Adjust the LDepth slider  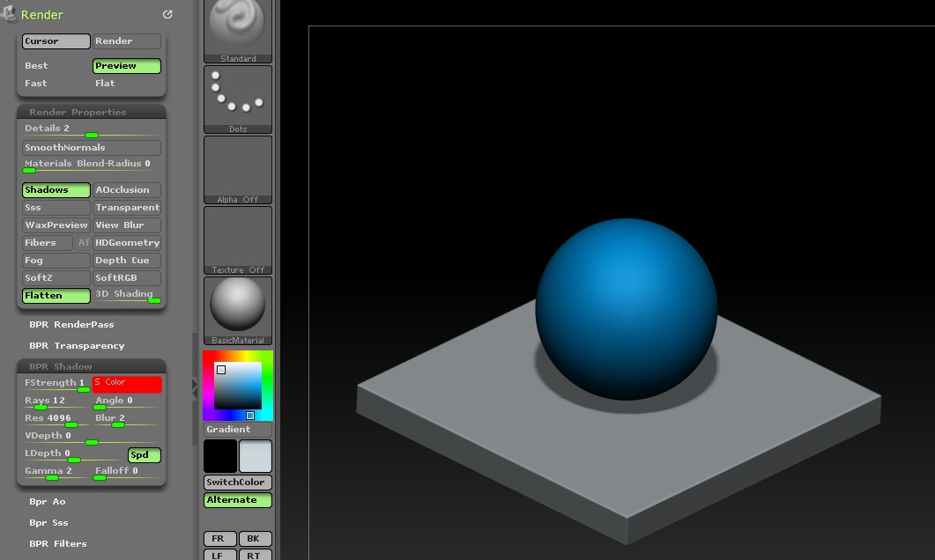[73, 454]
